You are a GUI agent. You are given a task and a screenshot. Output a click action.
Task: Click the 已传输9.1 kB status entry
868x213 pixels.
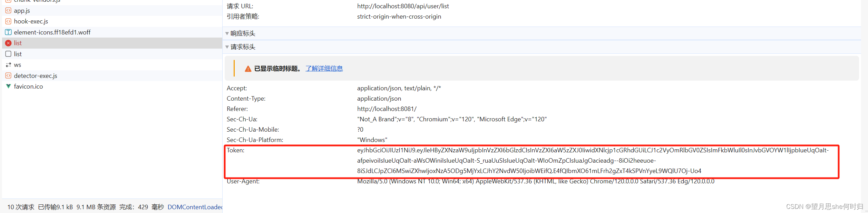click(x=55, y=207)
